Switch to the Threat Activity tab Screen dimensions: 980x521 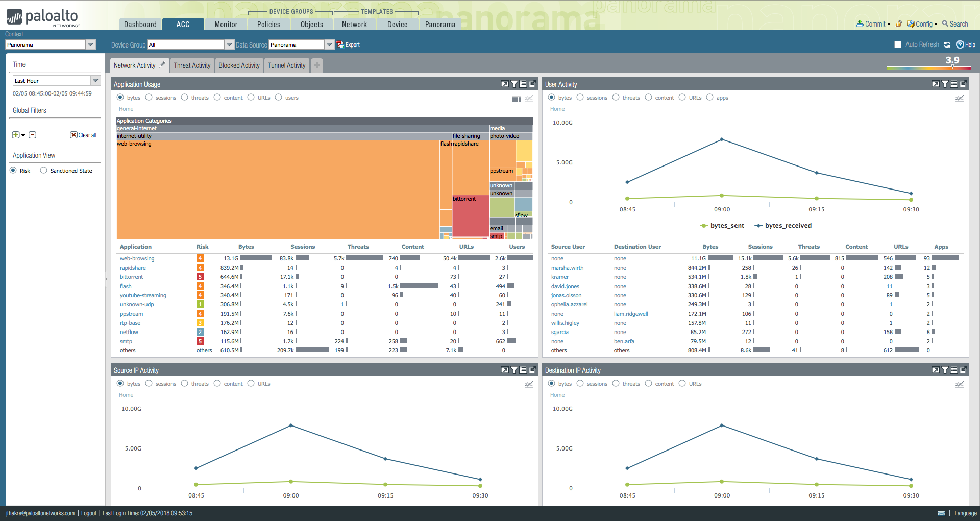pos(192,65)
